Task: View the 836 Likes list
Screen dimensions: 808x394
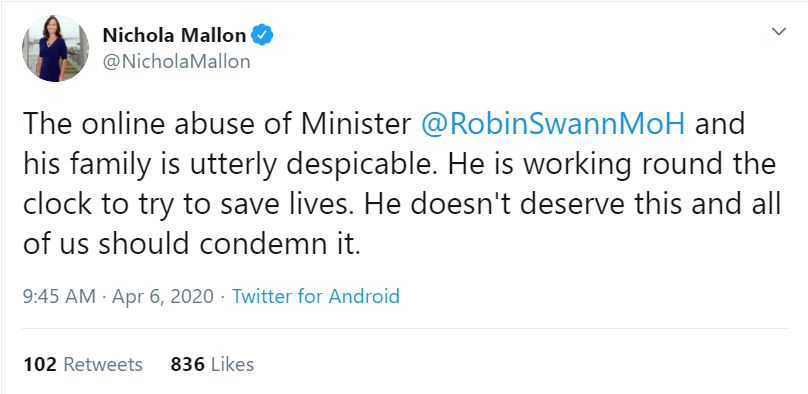Action: 212,364
